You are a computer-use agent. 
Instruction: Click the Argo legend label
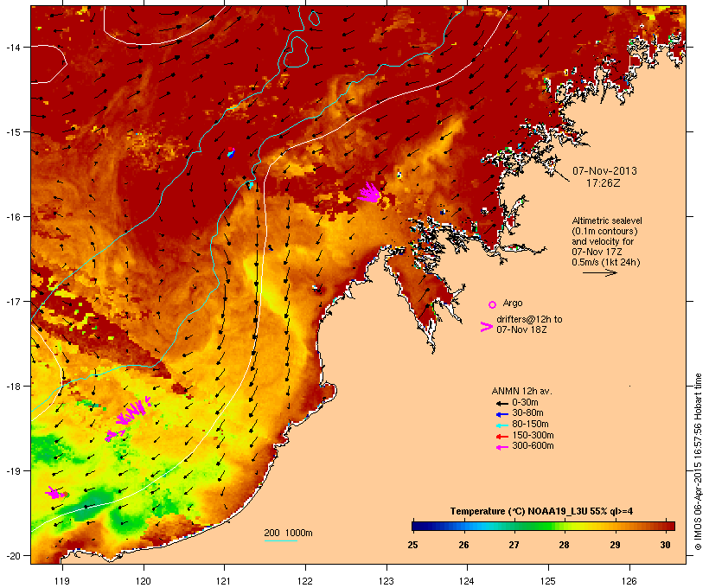(513, 303)
